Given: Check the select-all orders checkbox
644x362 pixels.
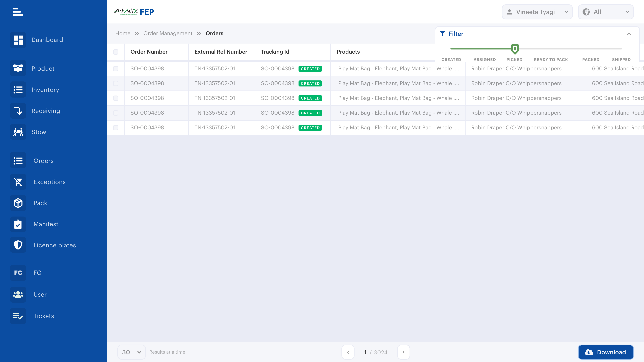Looking at the screenshot, I should 116,52.
